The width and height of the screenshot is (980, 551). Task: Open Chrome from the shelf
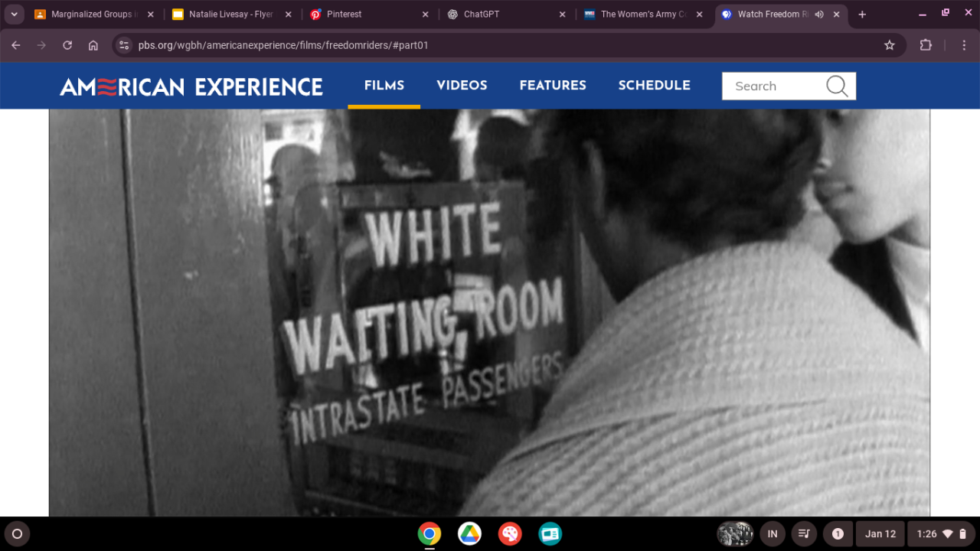coord(430,533)
